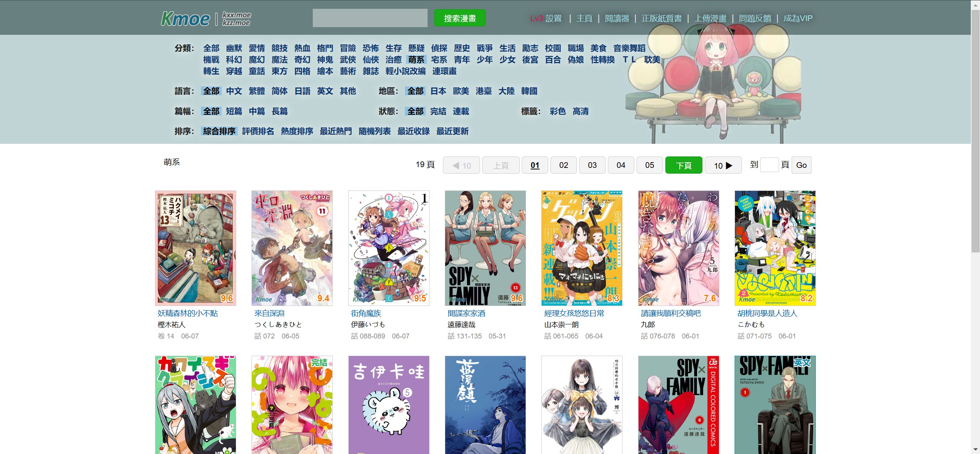This screenshot has width=980, height=454.
Task: Open the 胡桃同學是人造人 cover thumbnail
Action: click(x=775, y=248)
